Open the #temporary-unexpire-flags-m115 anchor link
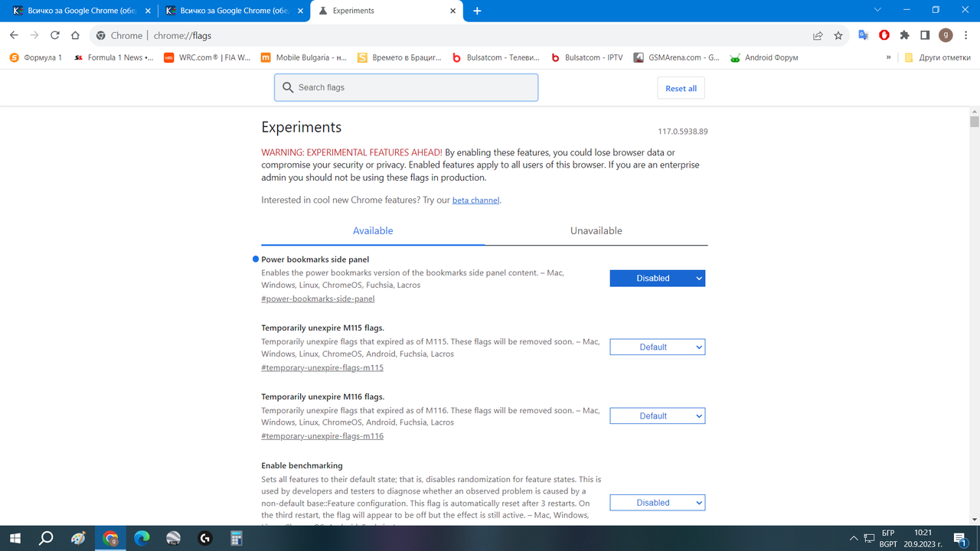 (322, 368)
